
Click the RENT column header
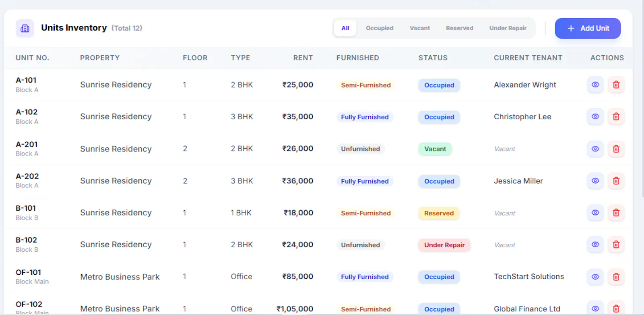pyautogui.click(x=303, y=58)
